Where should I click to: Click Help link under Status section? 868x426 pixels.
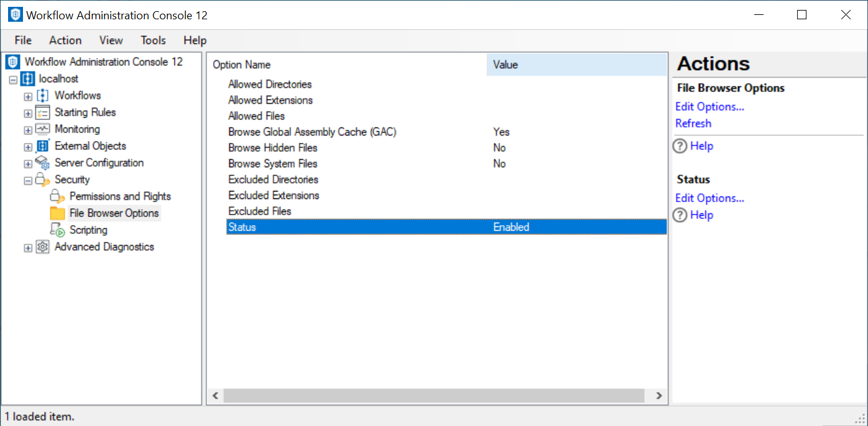(x=701, y=215)
